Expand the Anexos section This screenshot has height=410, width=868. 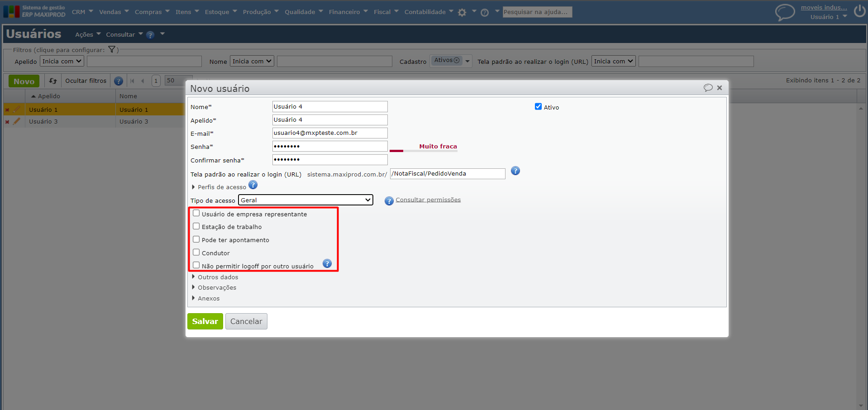[206, 298]
